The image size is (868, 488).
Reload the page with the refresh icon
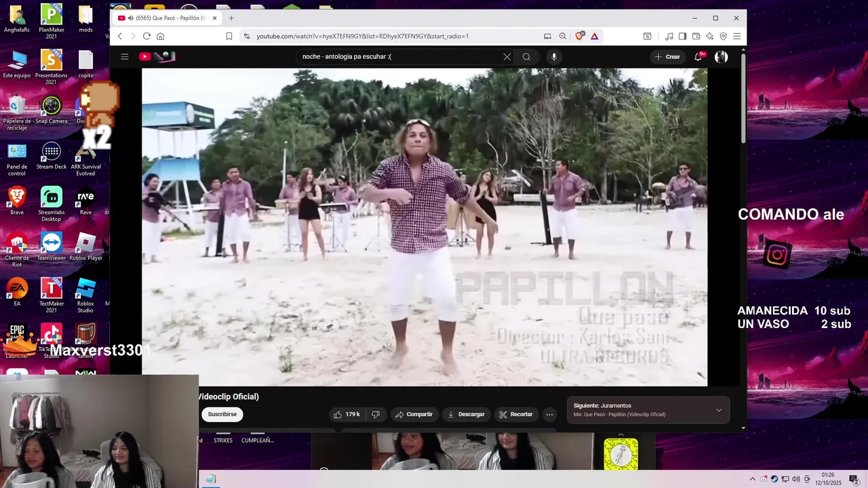[146, 36]
